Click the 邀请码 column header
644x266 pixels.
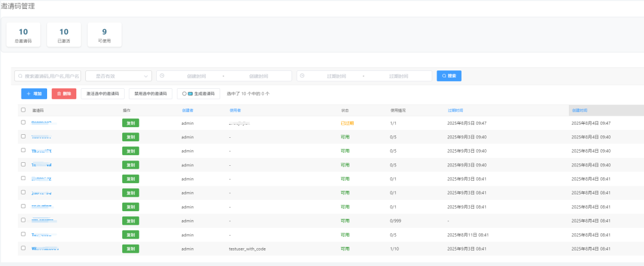tap(38, 110)
